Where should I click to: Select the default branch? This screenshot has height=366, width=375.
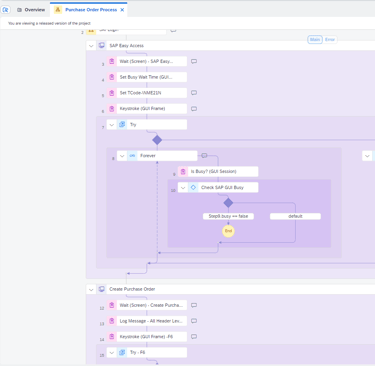pyautogui.click(x=295, y=216)
